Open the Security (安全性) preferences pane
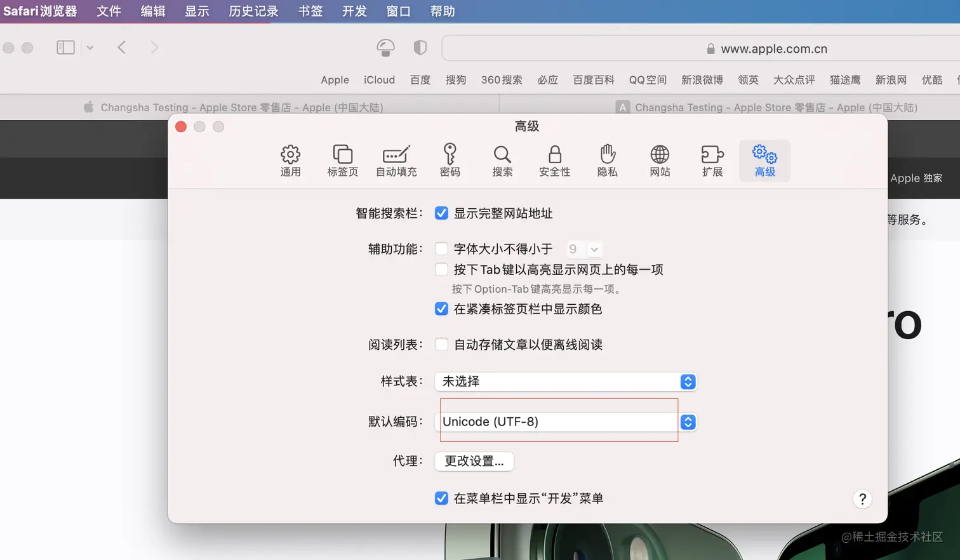 pyautogui.click(x=555, y=161)
